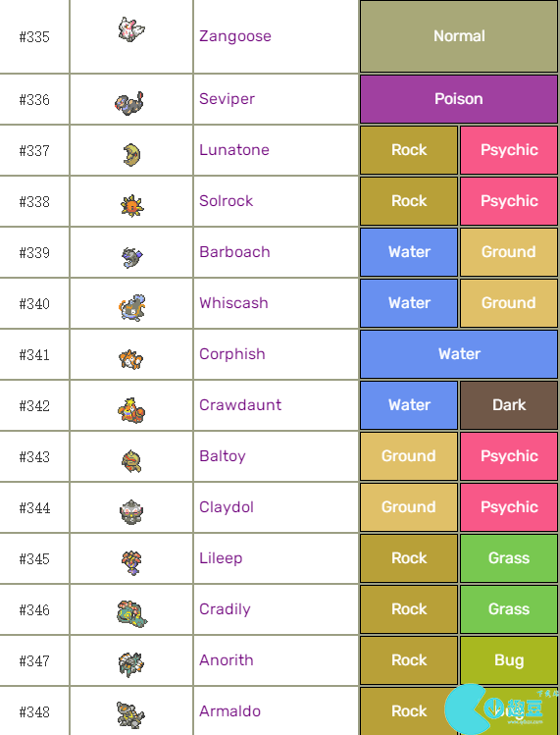Click the Cradily sprite icon

pyautogui.click(x=131, y=613)
